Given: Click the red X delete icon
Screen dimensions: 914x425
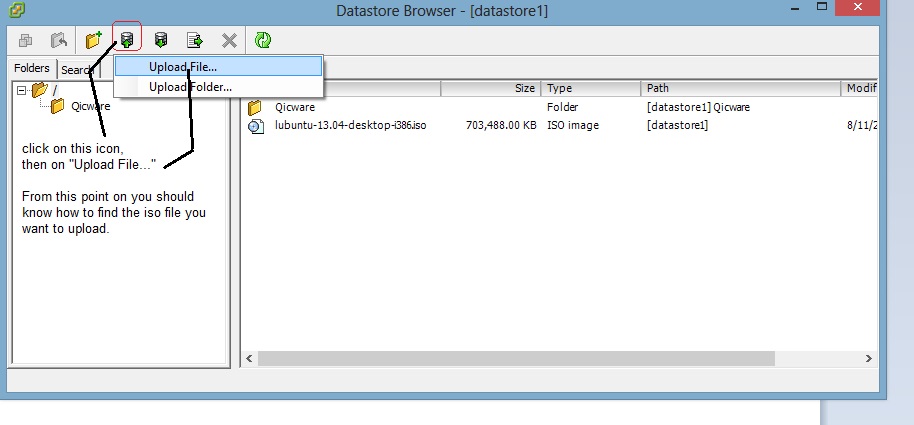Looking at the screenshot, I should point(229,41).
